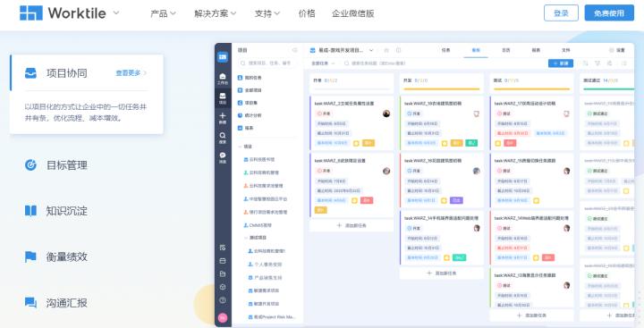
Task: Open the project title dropdown chevron
Action: 371,50
